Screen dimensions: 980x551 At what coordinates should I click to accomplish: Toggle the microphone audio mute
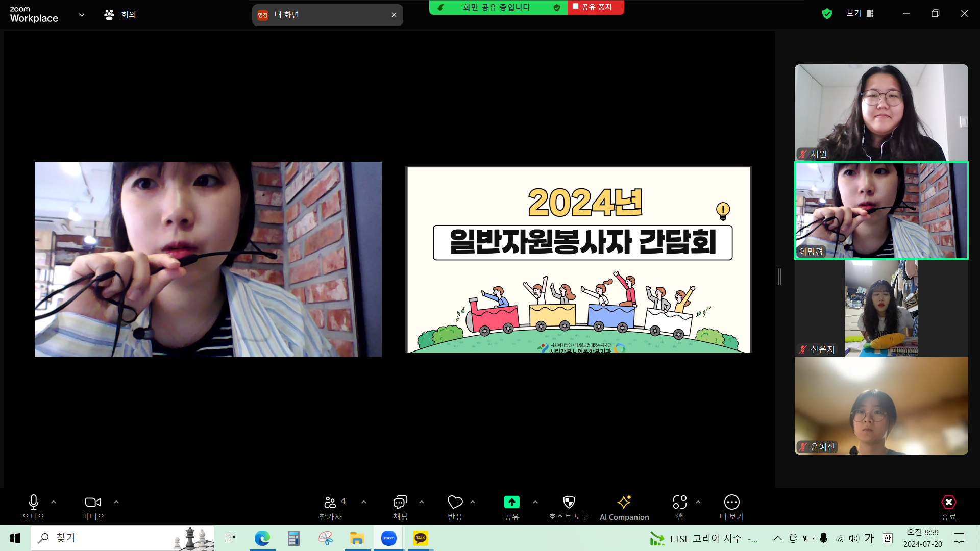(x=34, y=502)
